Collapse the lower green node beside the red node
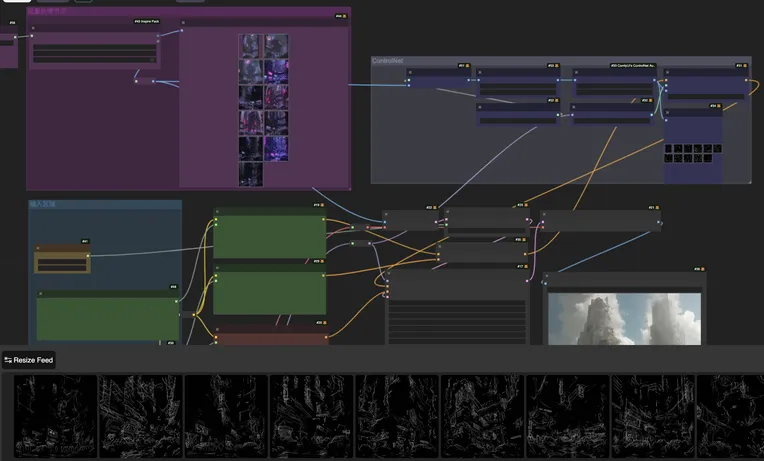764x461 pixels. coord(217,268)
